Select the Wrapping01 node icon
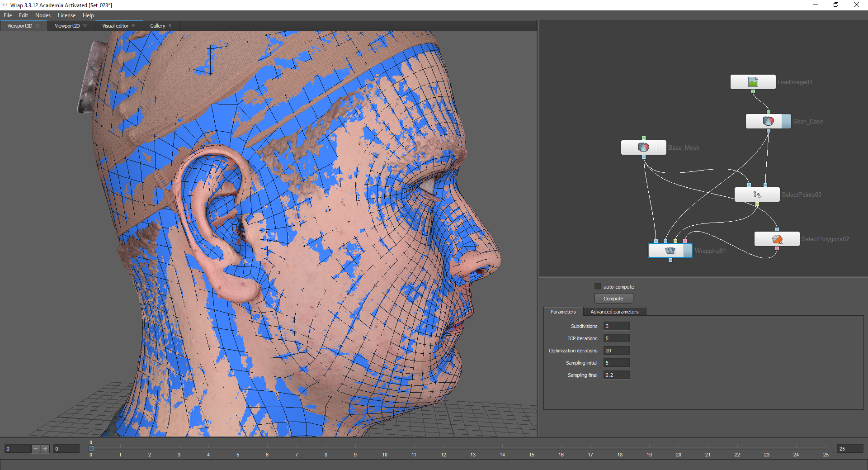 click(x=670, y=251)
